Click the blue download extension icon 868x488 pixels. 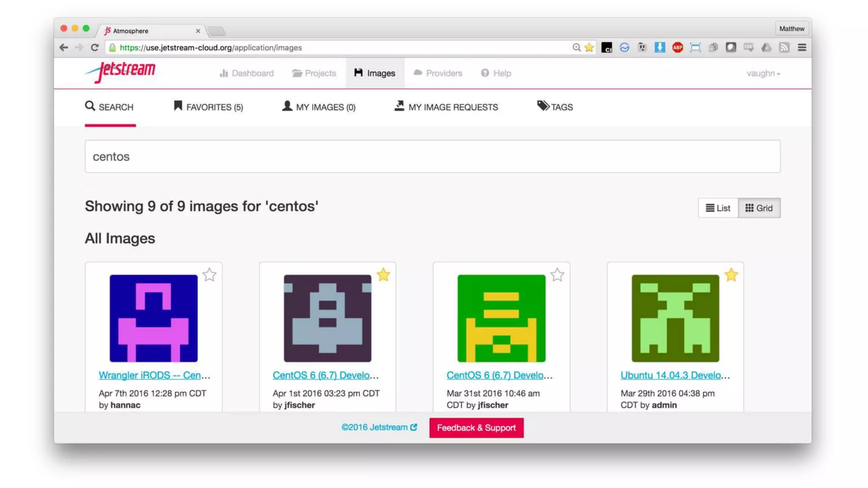659,47
